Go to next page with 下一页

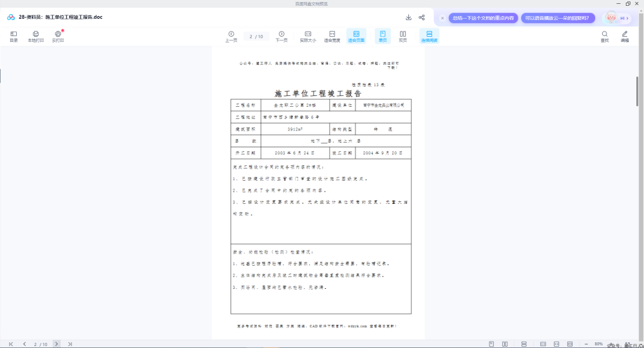(x=281, y=37)
